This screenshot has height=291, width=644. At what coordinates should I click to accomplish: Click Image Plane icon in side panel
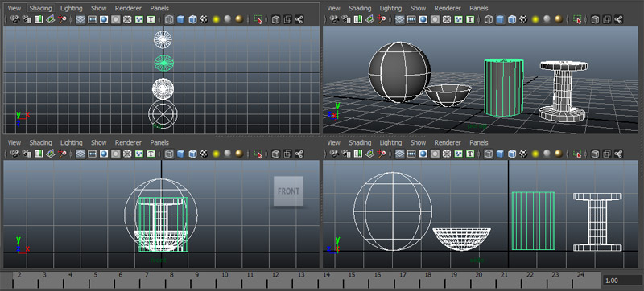(x=370, y=154)
